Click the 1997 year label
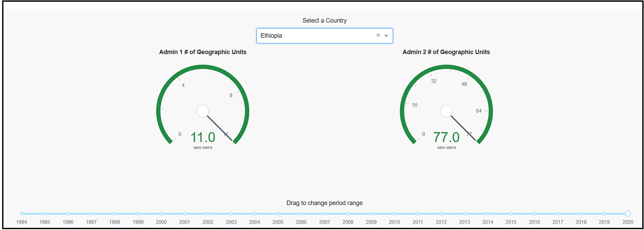Screen dimensions: 644x230 click(91, 222)
